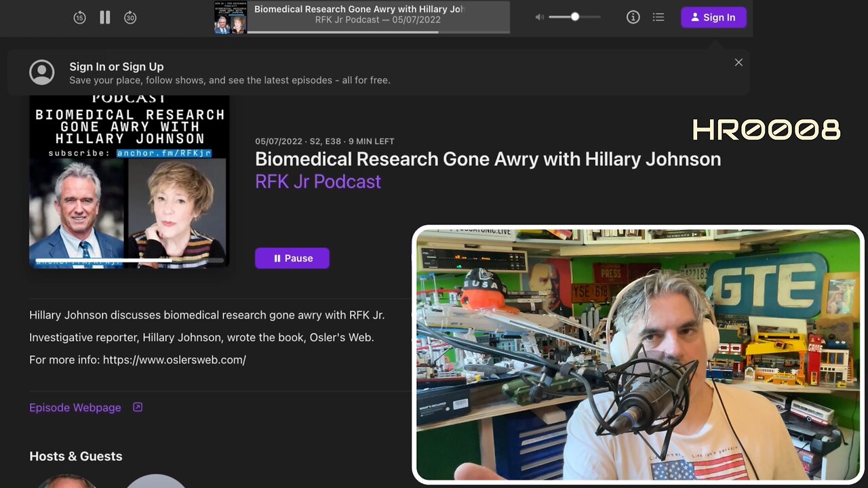The width and height of the screenshot is (868, 488).
Task: Open the episode info icon
Action: (x=633, y=17)
